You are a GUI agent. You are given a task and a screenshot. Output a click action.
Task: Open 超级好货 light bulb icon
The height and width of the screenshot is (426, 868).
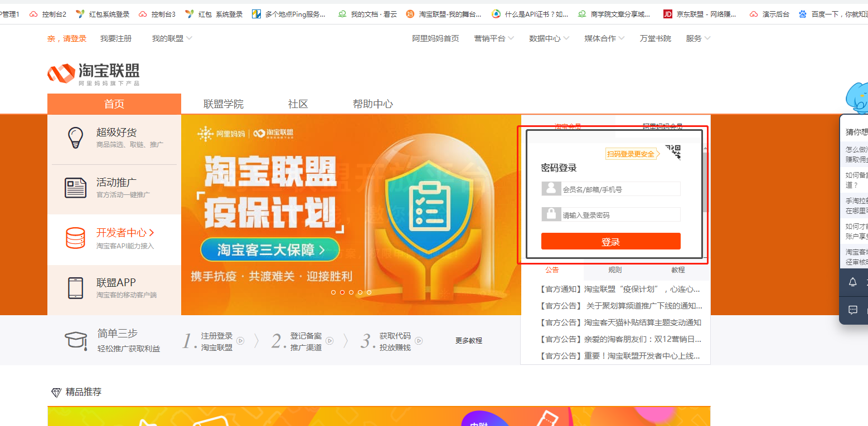(75, 138)
